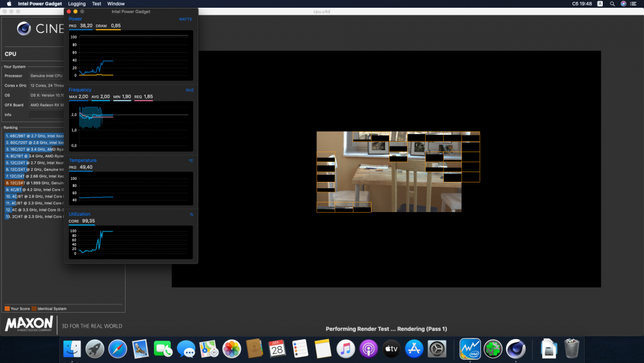
Task: Select ranking row 7. 12C/24T @ 2.66 GHz
Action: click(x=35, y=177)
